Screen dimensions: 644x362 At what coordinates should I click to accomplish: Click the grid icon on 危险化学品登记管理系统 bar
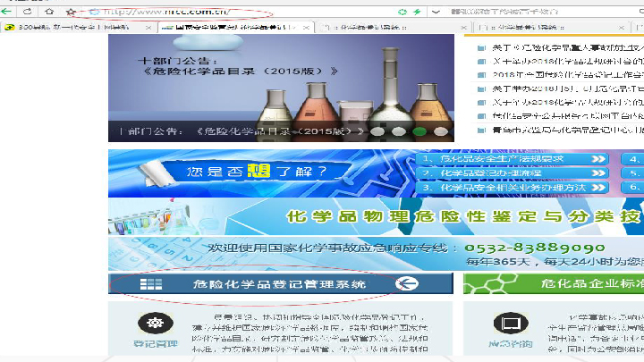[150, 283]
